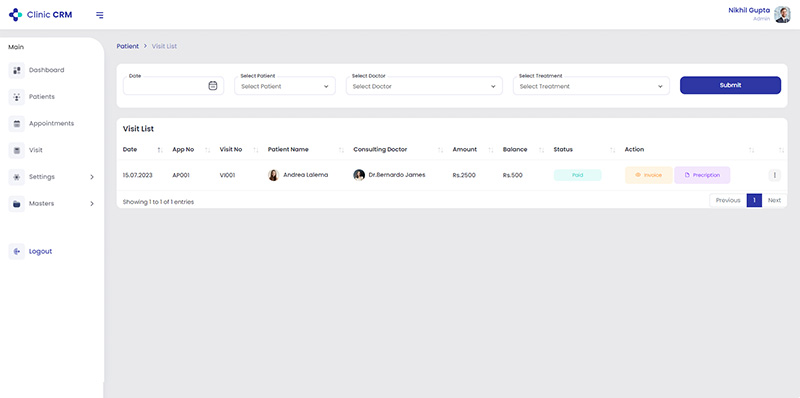The image size is (800, 398).
Task: Click the amount Rs.2500
Action: click(464, 175)
